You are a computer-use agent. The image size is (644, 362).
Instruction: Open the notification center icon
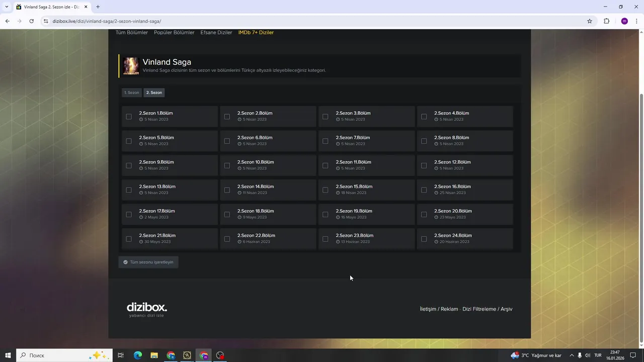point(633,355)
